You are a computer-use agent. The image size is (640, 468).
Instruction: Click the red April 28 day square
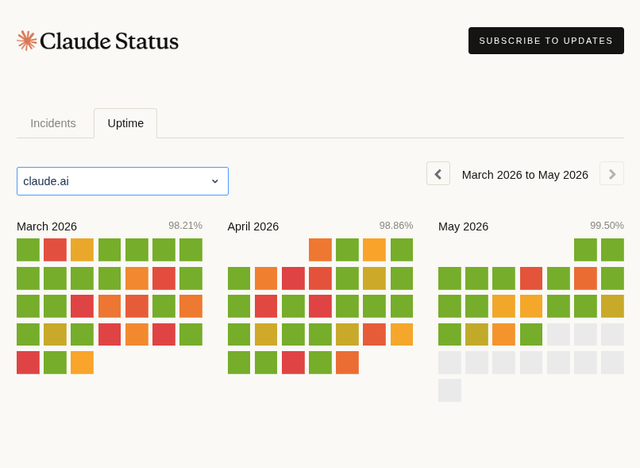click(x=293, y=362)
